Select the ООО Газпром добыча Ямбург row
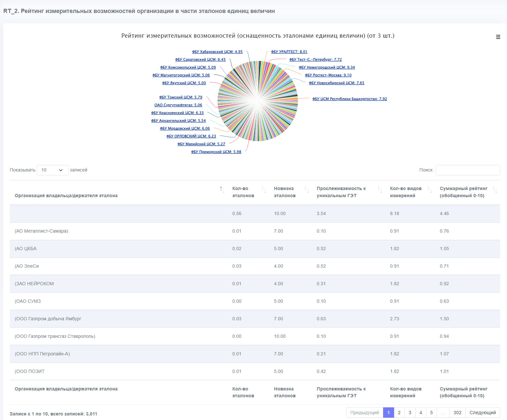This screenshot has height=420, width=507. point(255,319)
